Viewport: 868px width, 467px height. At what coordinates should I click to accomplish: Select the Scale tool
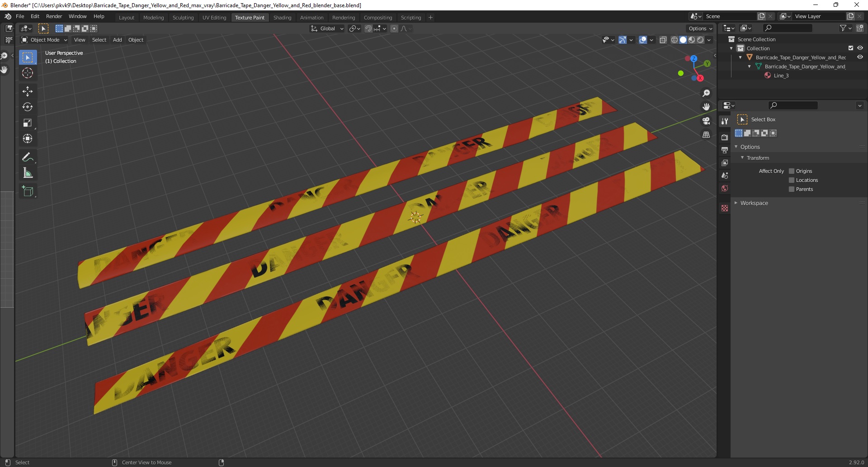[x=28, y=123]
